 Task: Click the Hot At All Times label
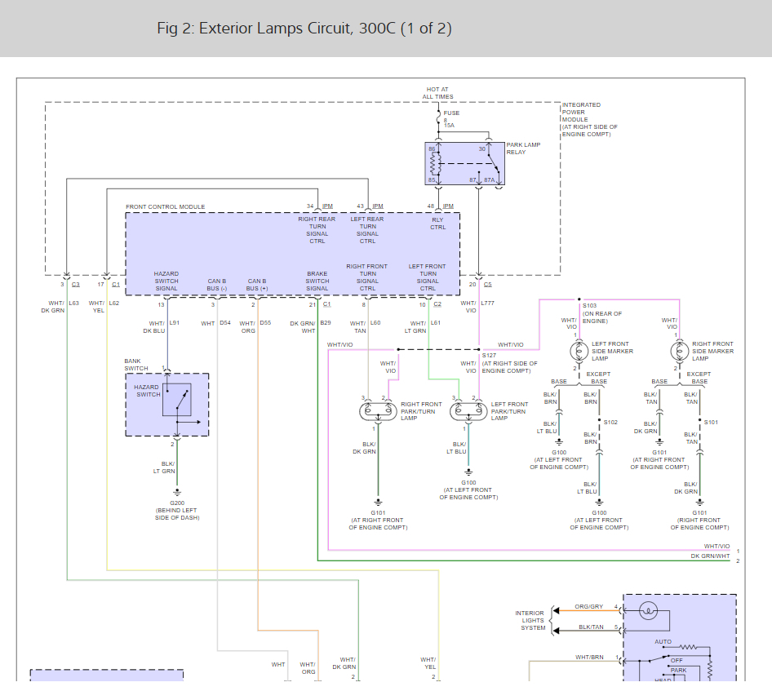437,93
